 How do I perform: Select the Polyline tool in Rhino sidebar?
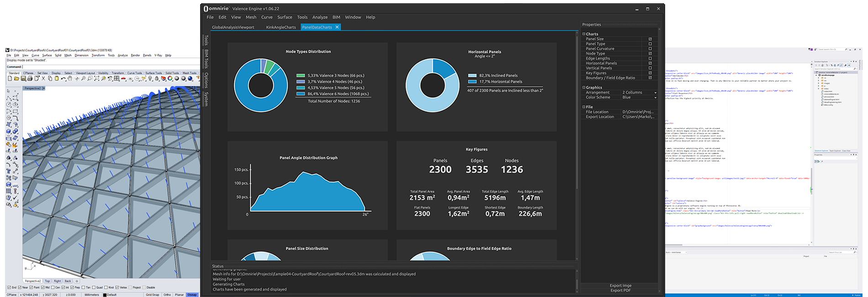point(8,98)
